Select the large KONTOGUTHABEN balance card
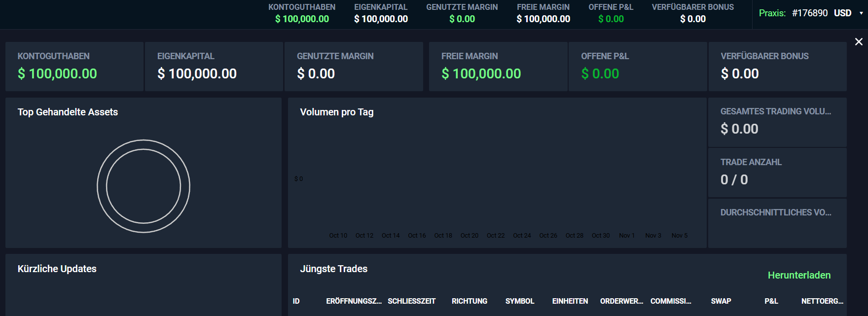This screenshot has height=316, width=868. pyautogui.click(x=74, y=67)
